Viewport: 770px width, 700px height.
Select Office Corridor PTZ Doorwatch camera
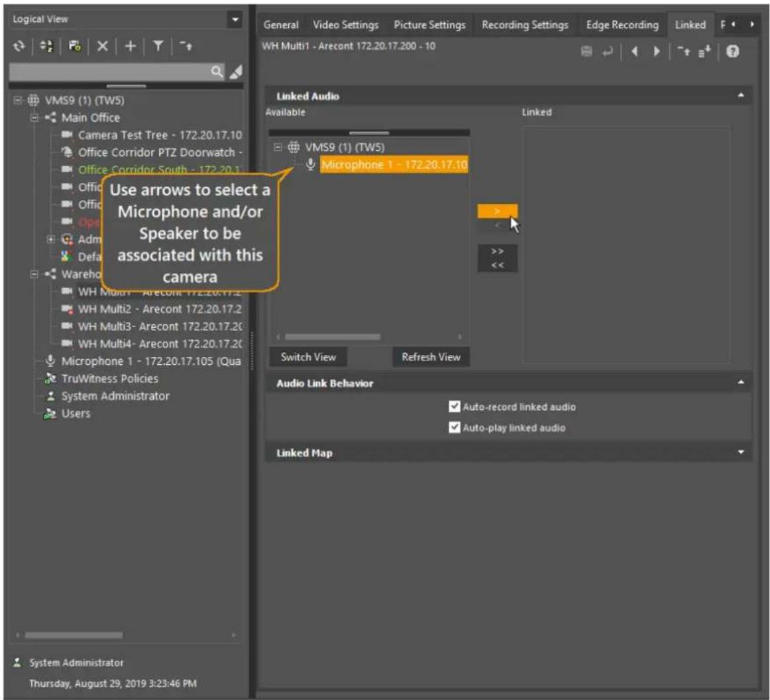pyautogui.click(x=160, y=153)
